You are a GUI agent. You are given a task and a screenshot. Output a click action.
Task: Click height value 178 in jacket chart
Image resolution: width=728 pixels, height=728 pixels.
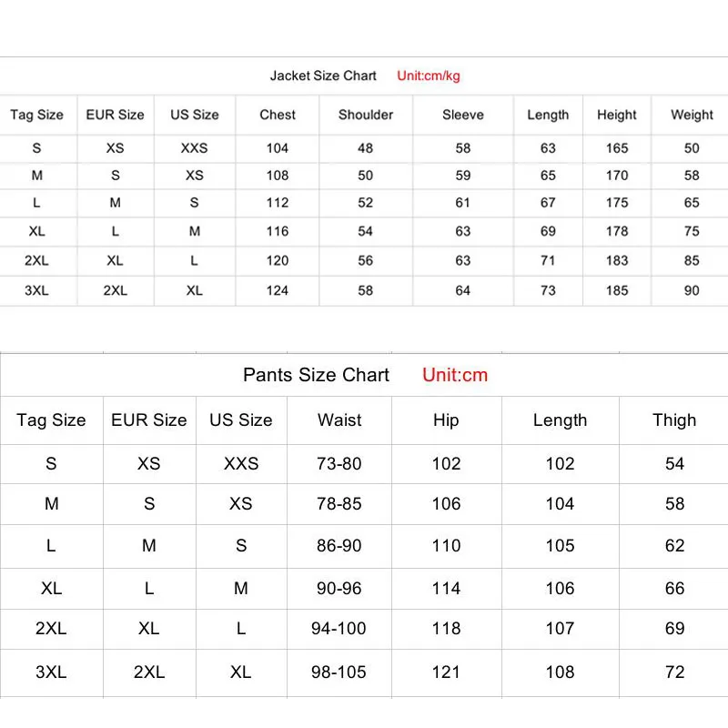point(617,231)
